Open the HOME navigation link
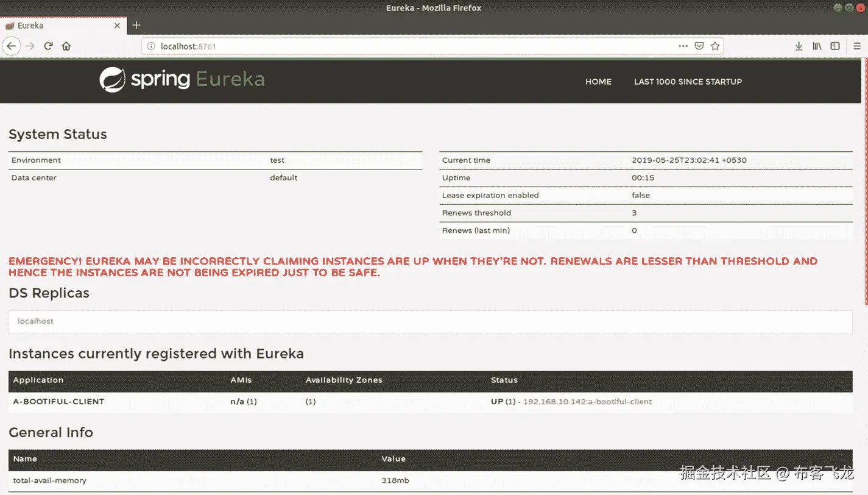This screenshot has width=868, height=495. coord(598,82)
